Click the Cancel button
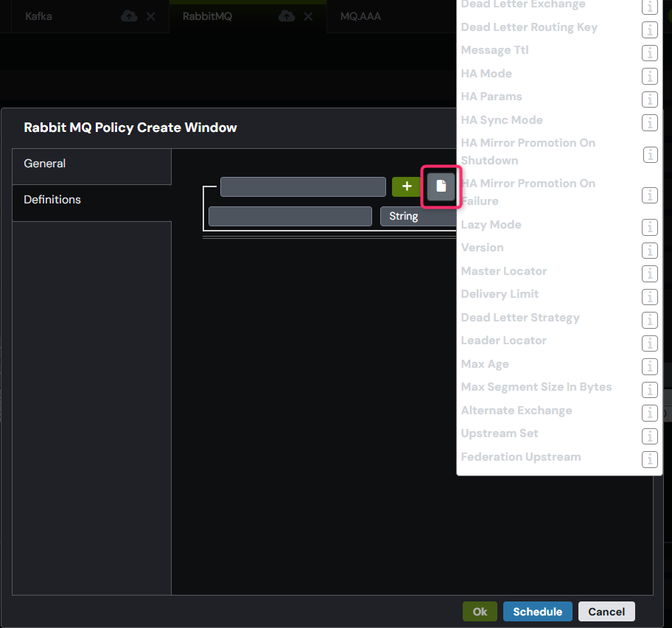Viewport: 672px width, 628px height. click(606, 611)
